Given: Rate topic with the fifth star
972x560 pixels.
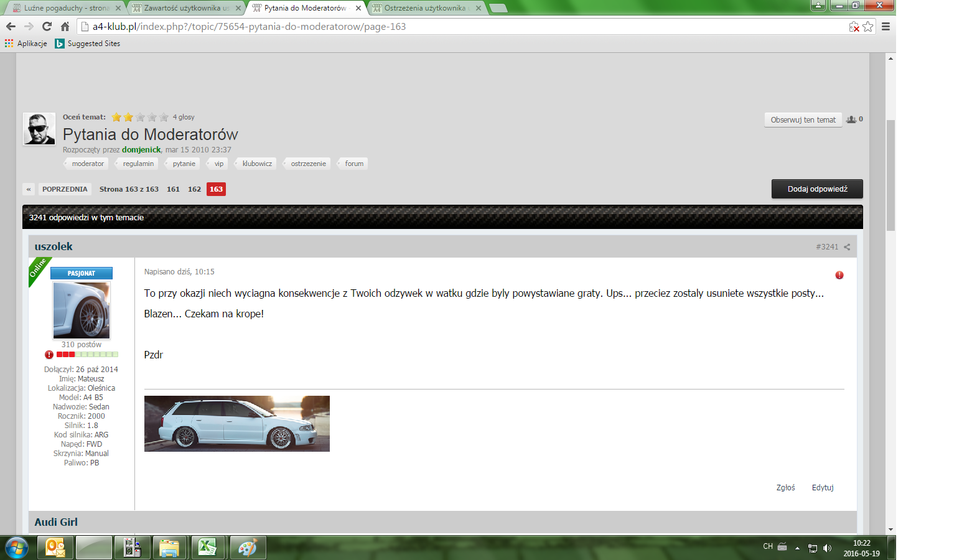Looking at the screenshot, I should 164,117.
